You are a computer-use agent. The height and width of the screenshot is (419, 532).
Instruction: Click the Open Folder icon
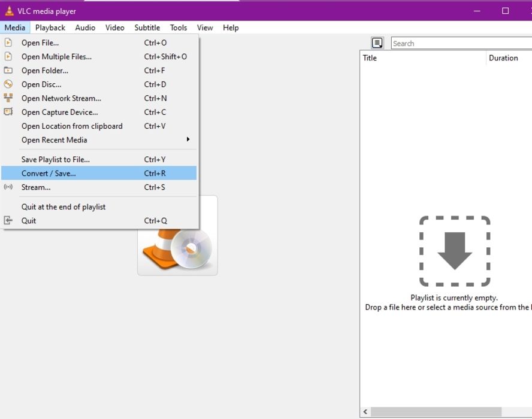(8, 71)
